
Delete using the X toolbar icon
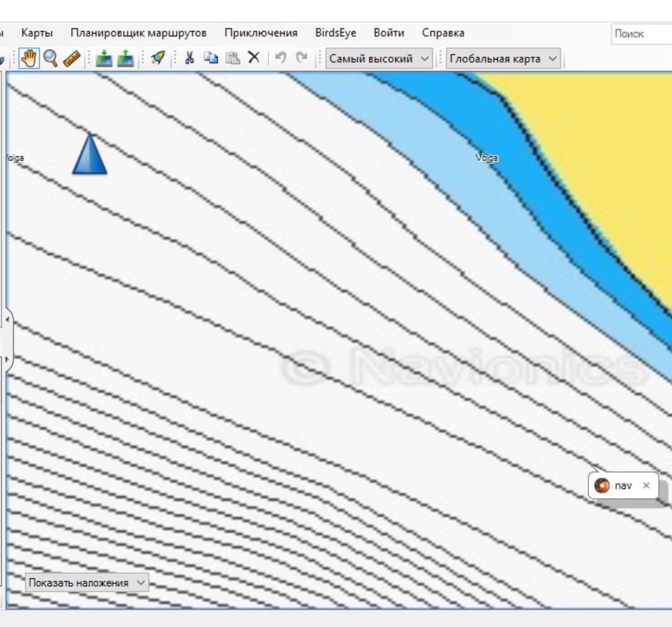253,58
